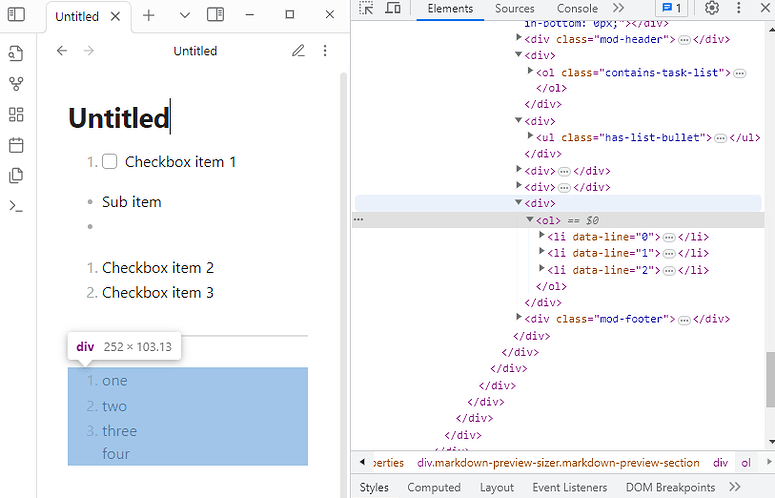Expand the li data-line="0" node
The image size is (775, 498).
point(542,235)
